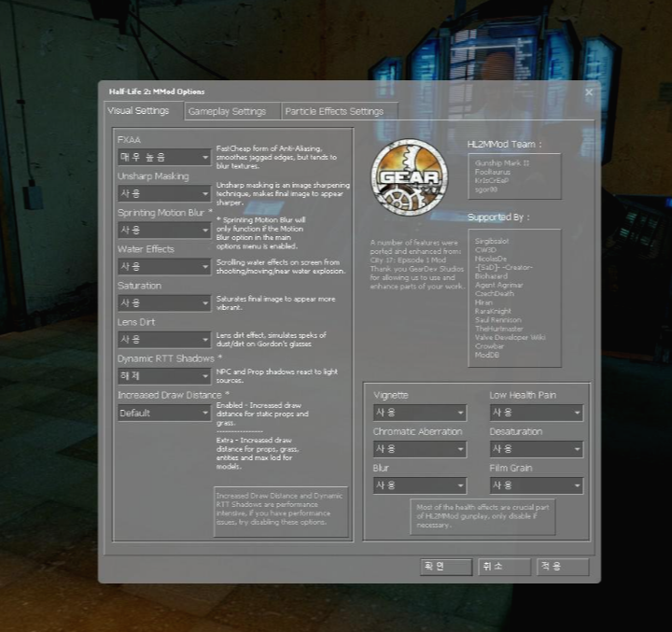
Task: Open the FXAA quality dropdown
Action: coord(164,158)
